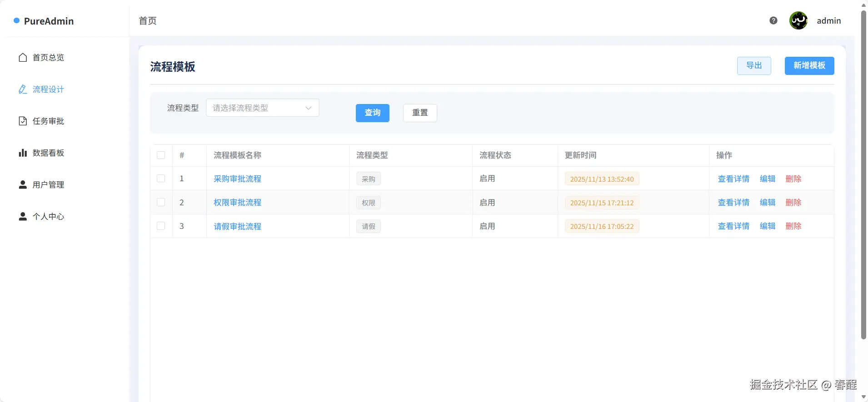Click the 重置 button
Viewport: 868px width, 402px height.
420,113
